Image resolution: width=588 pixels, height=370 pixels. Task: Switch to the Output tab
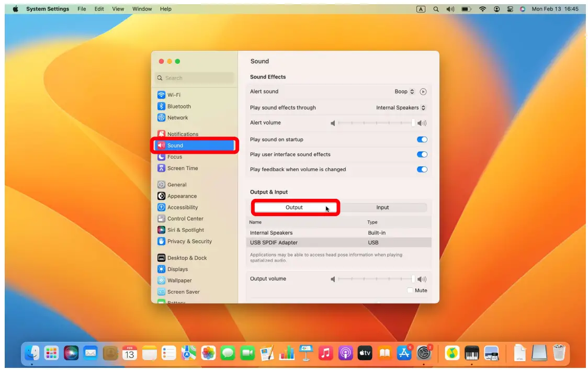pos(295,207)
